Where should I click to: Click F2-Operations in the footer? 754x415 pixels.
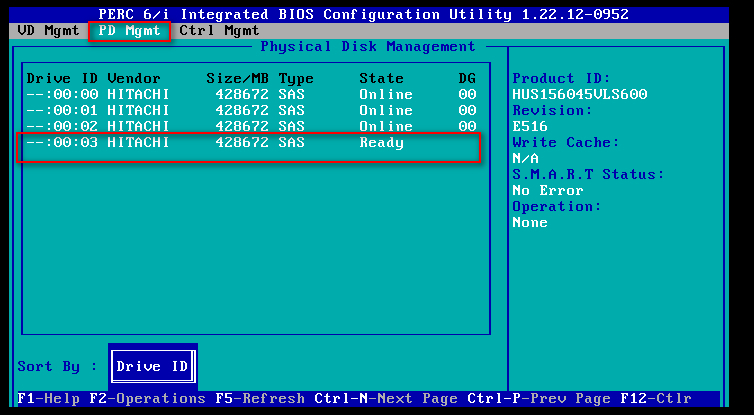pyautogui.click(x=146, y=399)
